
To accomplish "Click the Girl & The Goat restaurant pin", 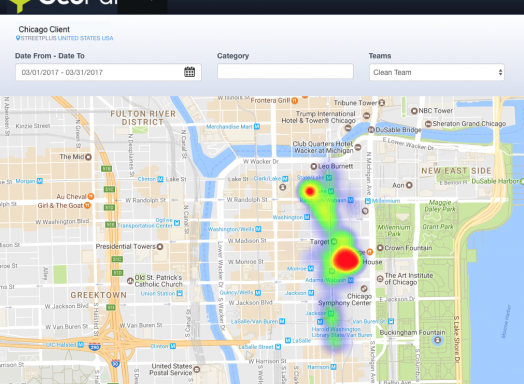I will tap(87, 205).
